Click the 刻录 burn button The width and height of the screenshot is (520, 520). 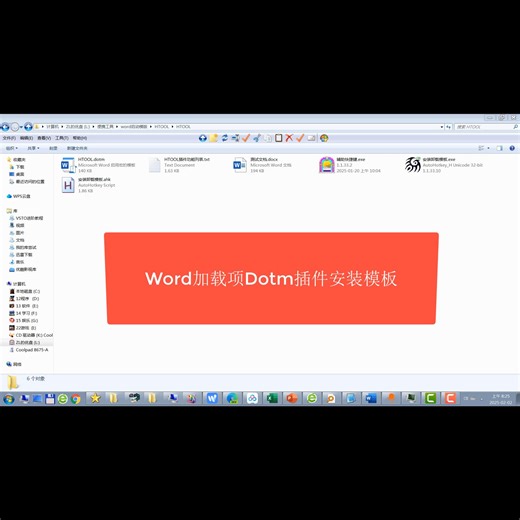point(53,148)
